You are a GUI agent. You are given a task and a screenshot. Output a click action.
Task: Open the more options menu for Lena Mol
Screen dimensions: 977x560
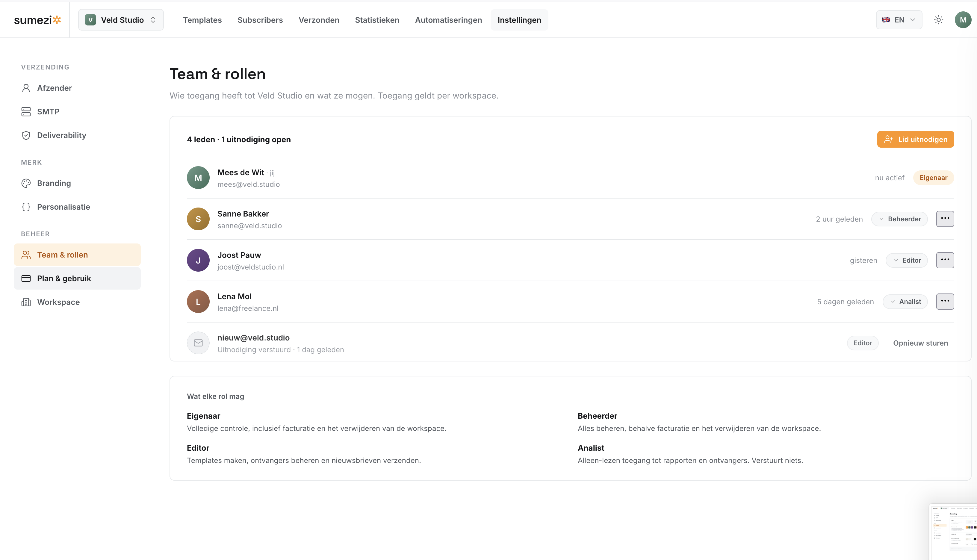pyautogui.click(x=945, y=301)
